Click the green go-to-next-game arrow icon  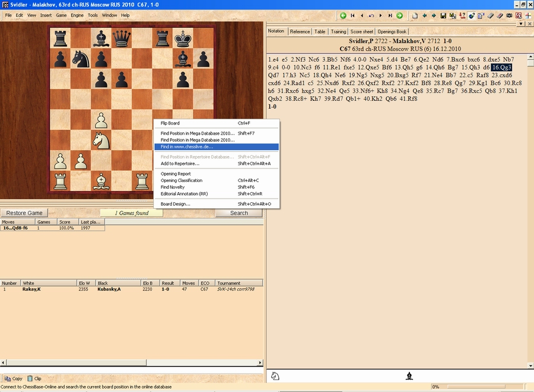pyautogui.click(x=399, y=15)
